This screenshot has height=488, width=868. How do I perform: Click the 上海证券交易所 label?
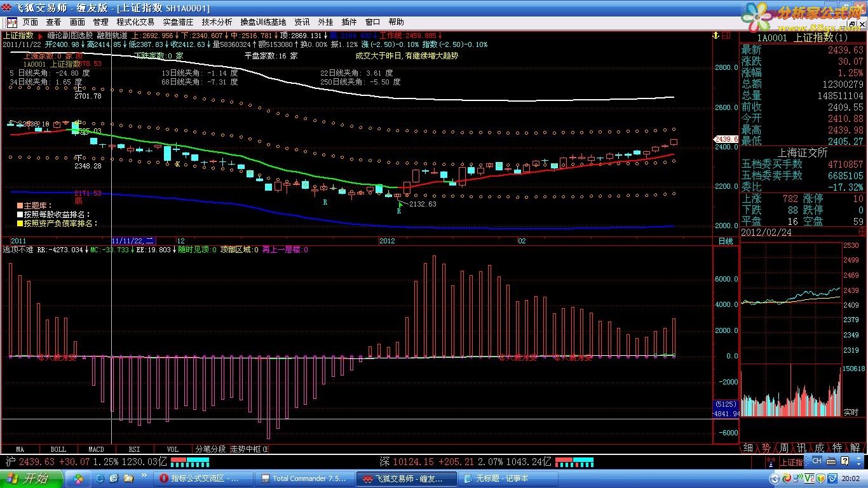click(x=803, y=152)
